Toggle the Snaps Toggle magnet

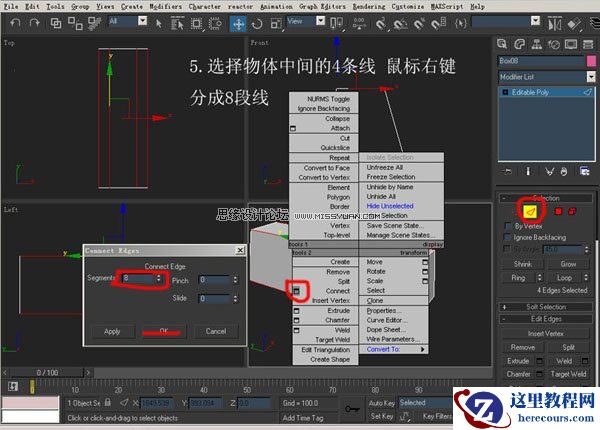(x=380, y=24)
